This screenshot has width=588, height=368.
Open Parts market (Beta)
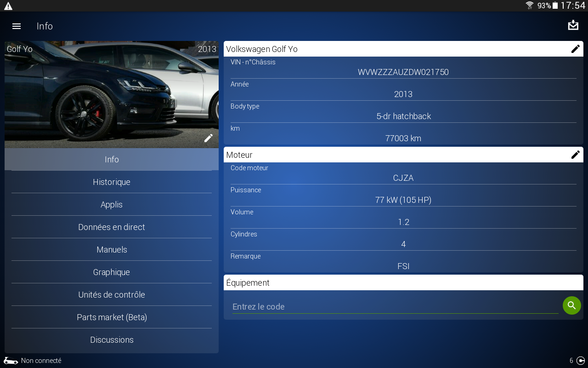[112, 317]
